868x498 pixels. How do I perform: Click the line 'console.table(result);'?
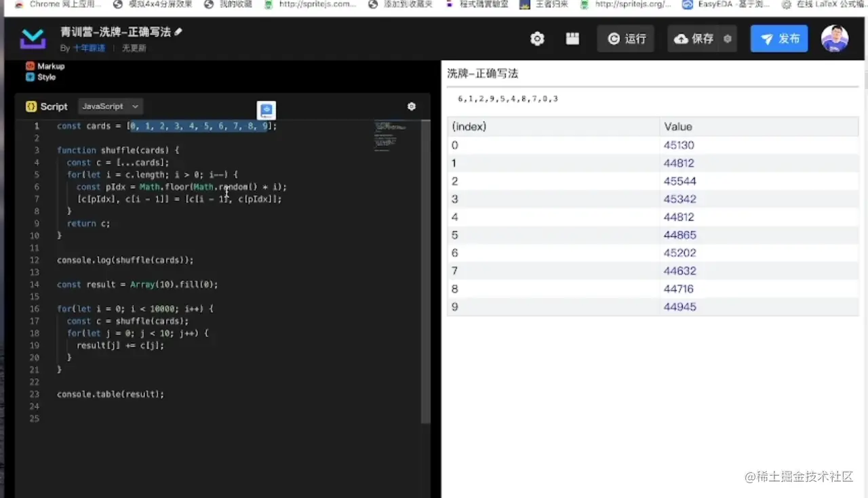pyautogui.click(x=111, y=394)
